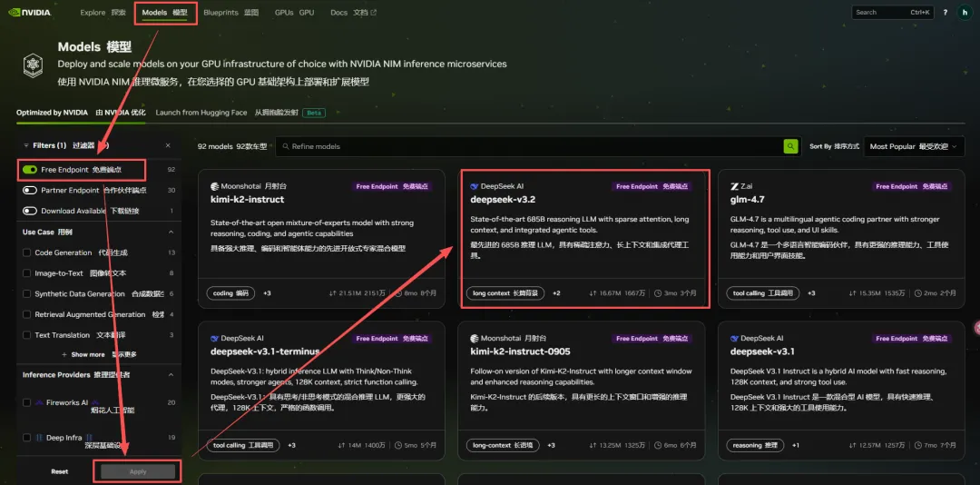Click Moonshotai logo on kimi-k2-instruct-0905 card

tap(475, 338)
